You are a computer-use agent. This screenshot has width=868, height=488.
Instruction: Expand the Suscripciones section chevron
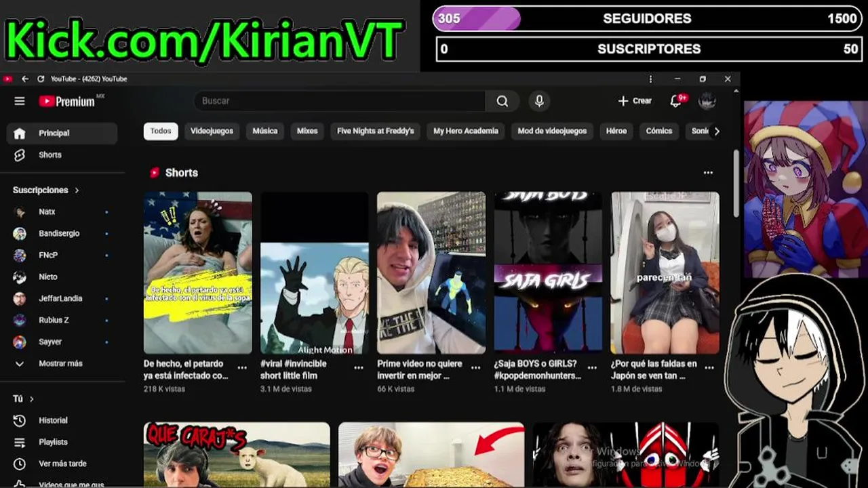[x=77, y=190]
